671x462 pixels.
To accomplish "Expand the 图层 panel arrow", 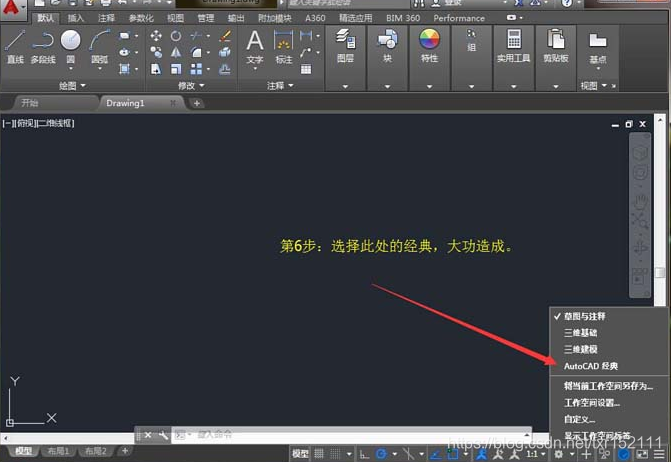I will [345, 86].
